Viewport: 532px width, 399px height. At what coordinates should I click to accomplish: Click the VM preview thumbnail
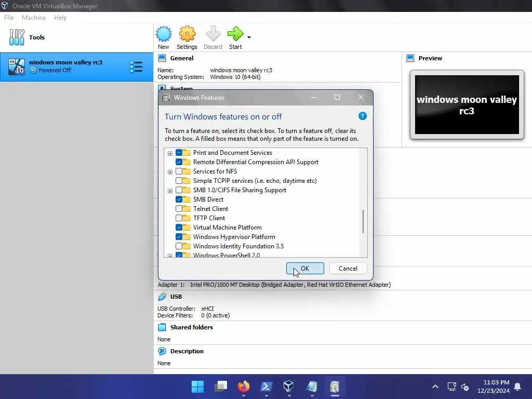[467, 105]
